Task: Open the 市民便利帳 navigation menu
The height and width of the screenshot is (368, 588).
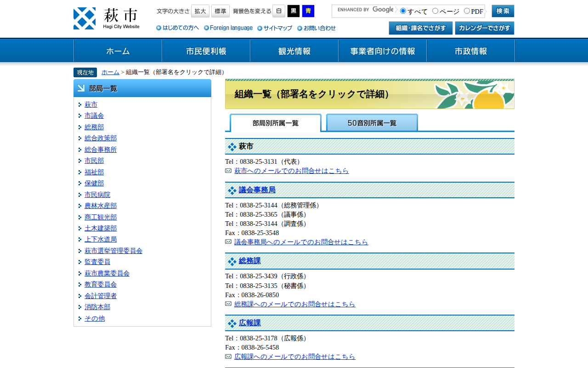Action: (206, 51)
